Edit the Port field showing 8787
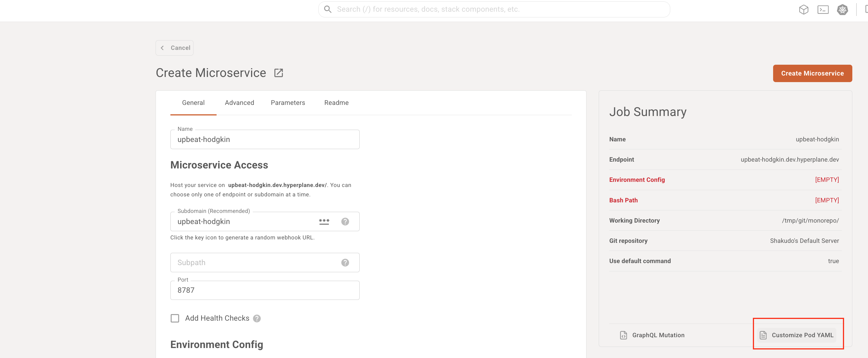868x358 pixels. tap(265, 290)
